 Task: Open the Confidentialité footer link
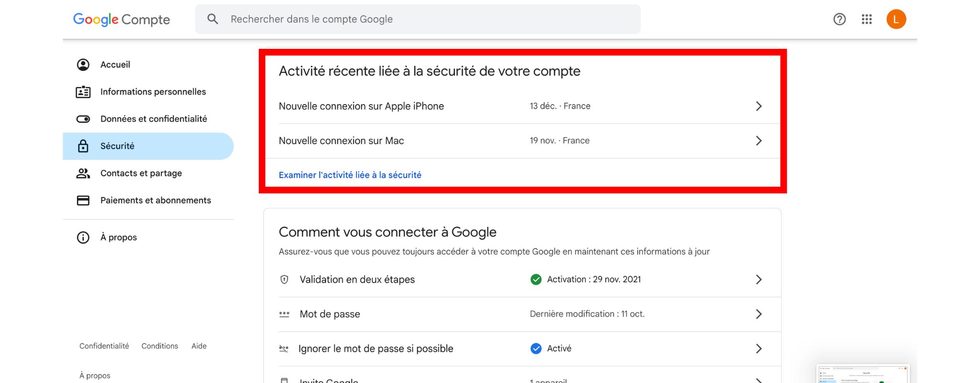pyautogui.click(x=104, y=346)
